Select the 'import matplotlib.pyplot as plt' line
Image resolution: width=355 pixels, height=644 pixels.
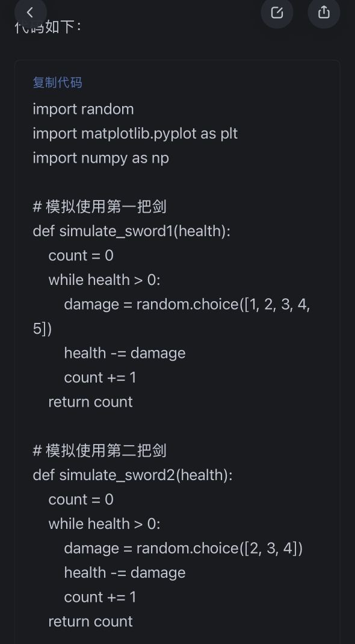pos(135,134)
